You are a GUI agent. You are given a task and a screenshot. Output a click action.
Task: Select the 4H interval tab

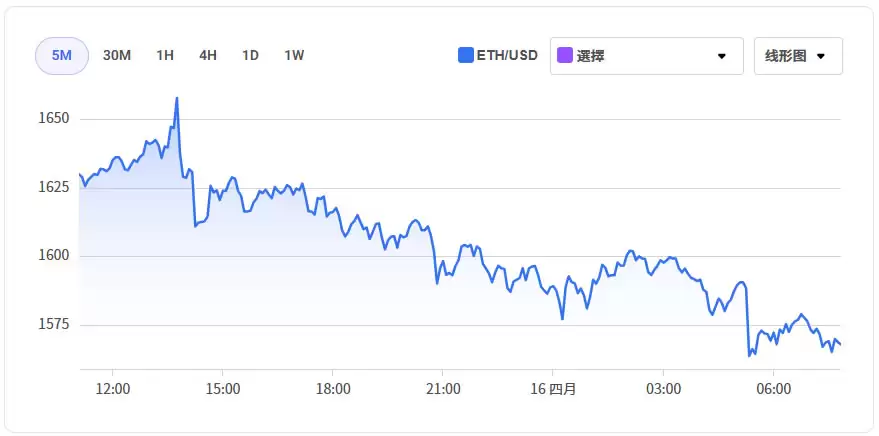pos(208,56)
